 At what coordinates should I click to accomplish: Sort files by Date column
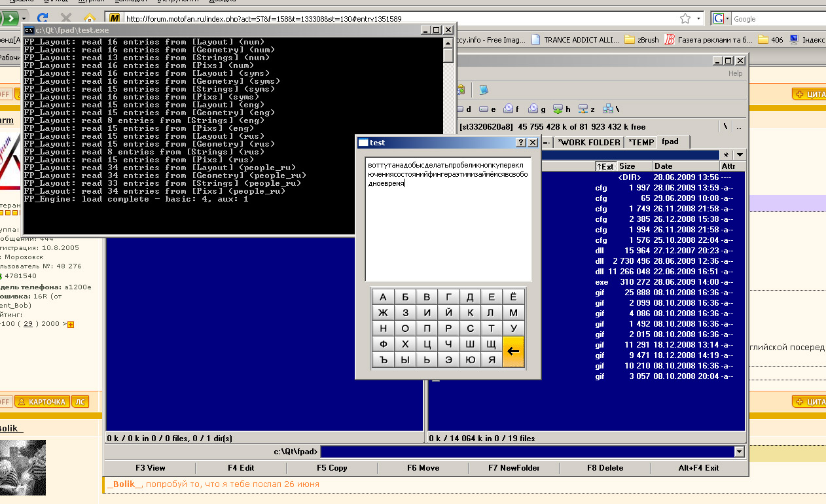tap(685, 166)
